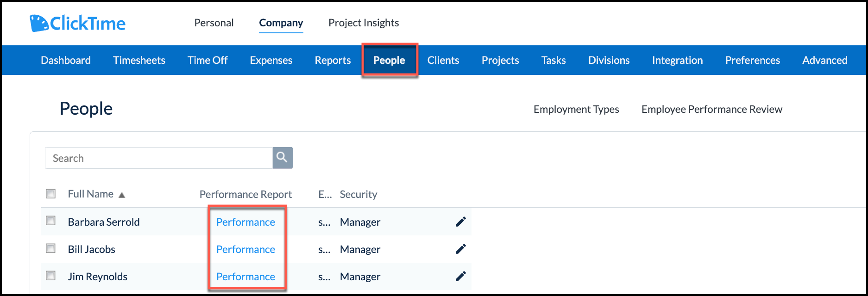Click the Security column header

coord(359,194)
